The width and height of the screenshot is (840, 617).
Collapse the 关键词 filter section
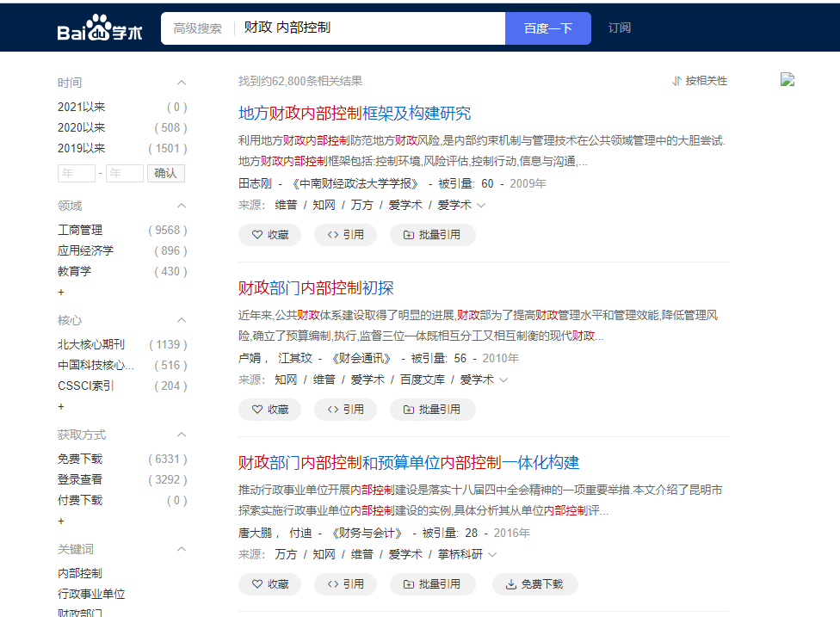click(x=182, y=549)
